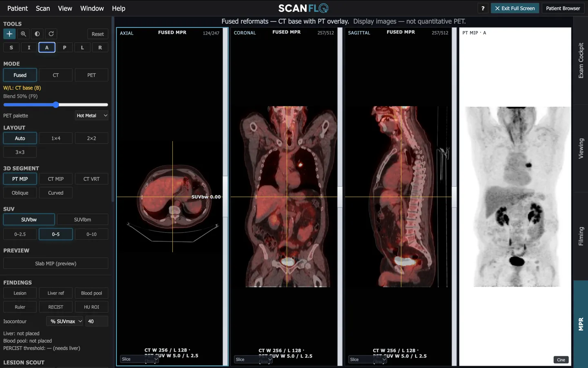This screenshot has width=588, height=368.
Task: Open the Scan menu
Action: tap(43, 8)
